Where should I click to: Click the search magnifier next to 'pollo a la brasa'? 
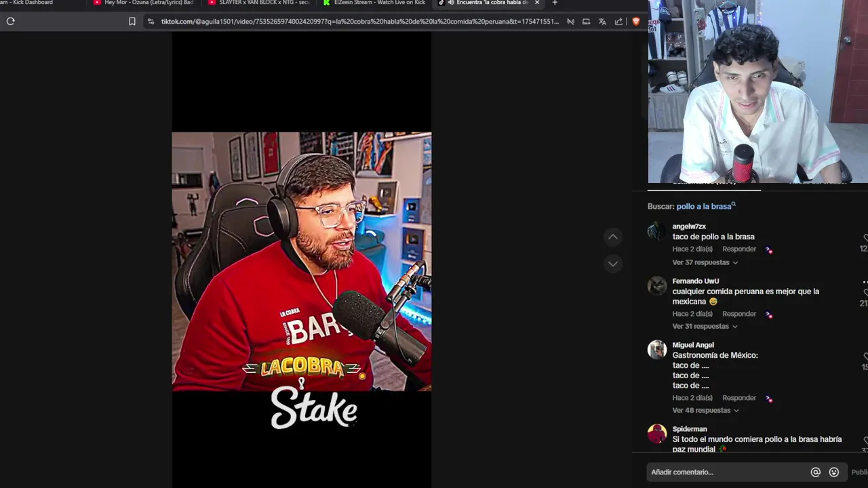tap(734, 204)
